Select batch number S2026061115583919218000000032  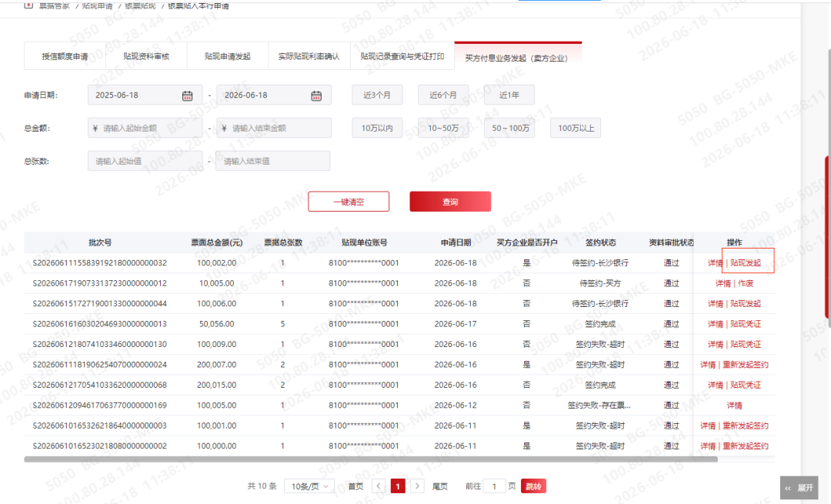tap(99, 263)
